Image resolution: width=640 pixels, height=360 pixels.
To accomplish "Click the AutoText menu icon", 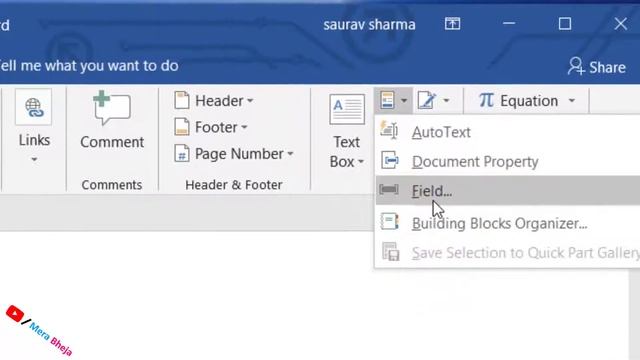I will pyautogui.click(x=389, y=131).
